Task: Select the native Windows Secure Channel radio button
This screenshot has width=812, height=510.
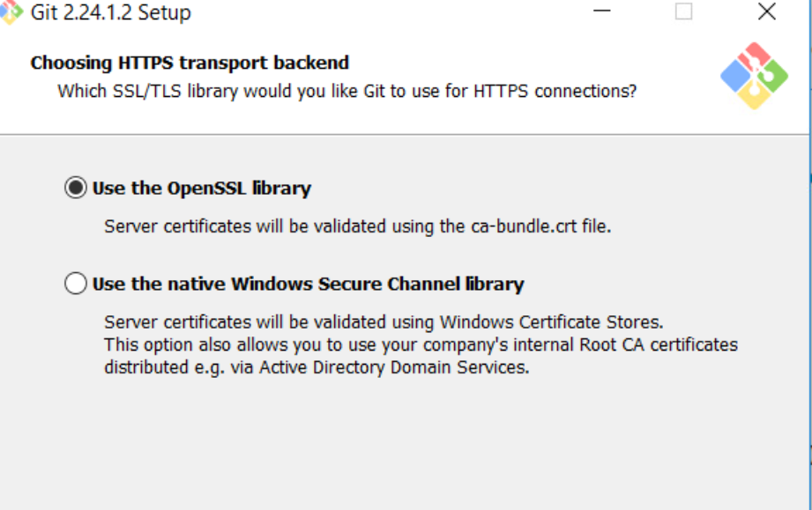Action: [x=76, y=284]
